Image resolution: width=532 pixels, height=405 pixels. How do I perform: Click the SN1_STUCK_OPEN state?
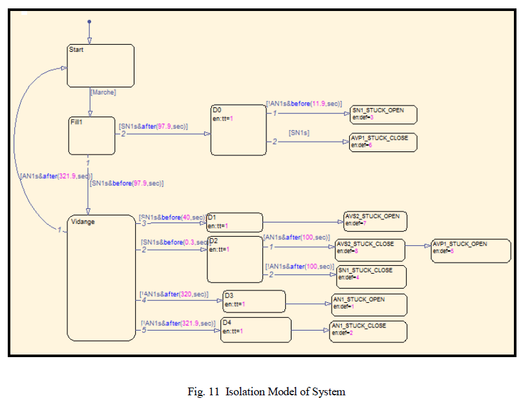(383, 115)
